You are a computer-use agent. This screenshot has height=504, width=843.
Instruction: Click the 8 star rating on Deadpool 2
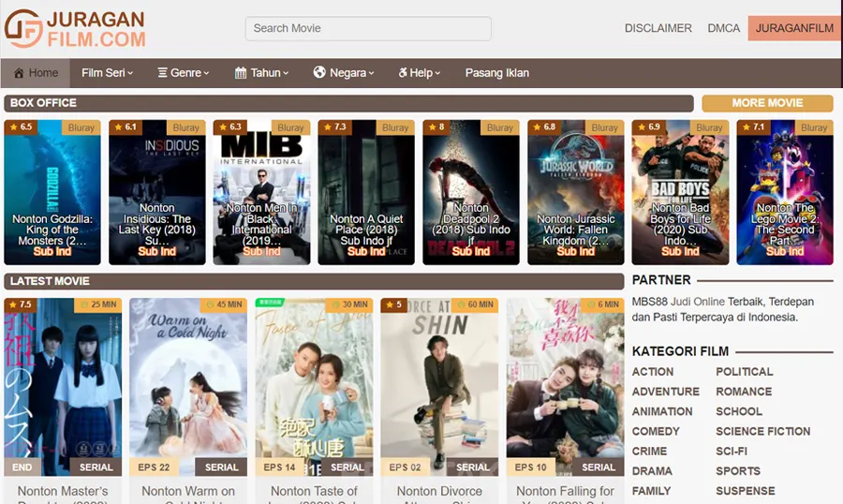[436, 127]
